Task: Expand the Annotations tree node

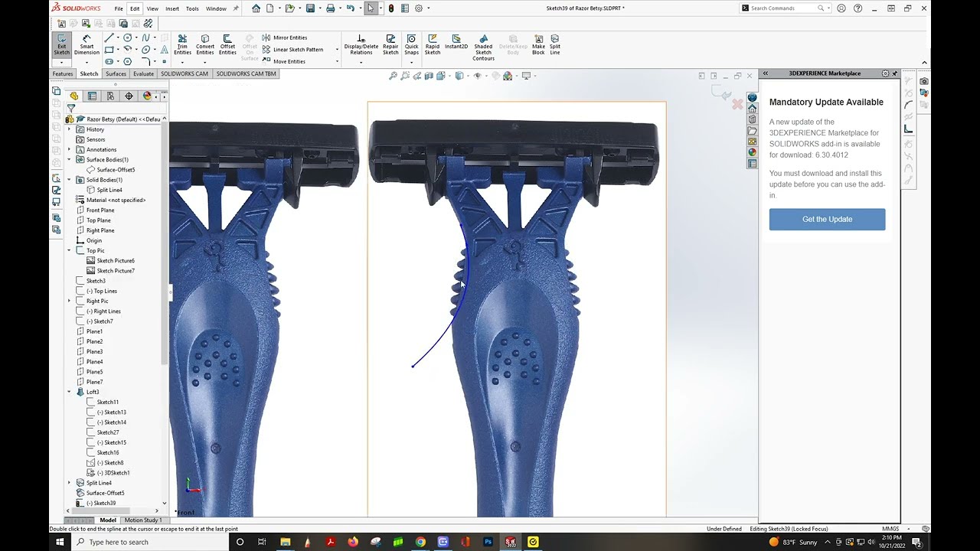Action: 70,149
